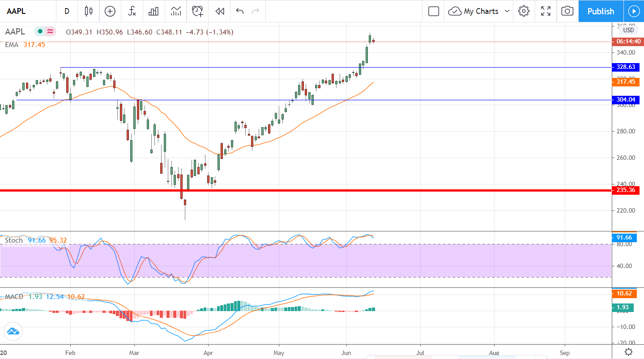The width and height of the screenshot is (644, 359).
Task: Click the My Charts label
Action: [x=481, y=11]
